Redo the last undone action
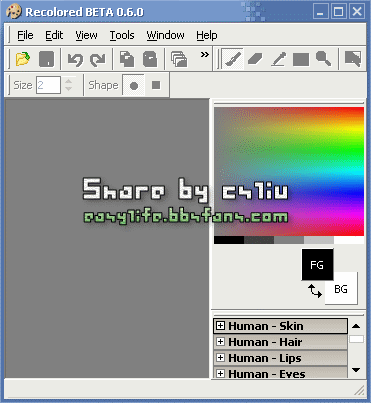The image size is (371, 403). coord(98,60)
